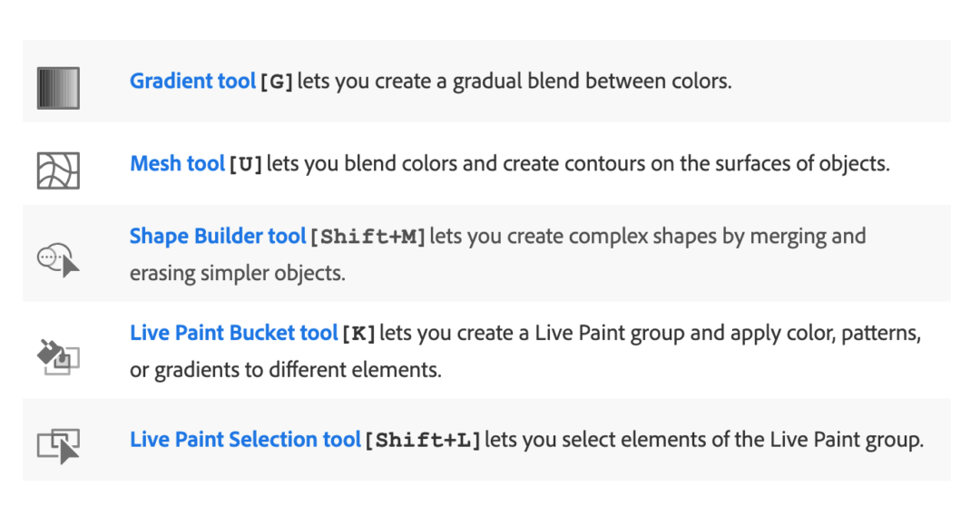Click the Mesh tool grid icon
The height and width of the screenshot is (525, 980).
tap(58, 170)
